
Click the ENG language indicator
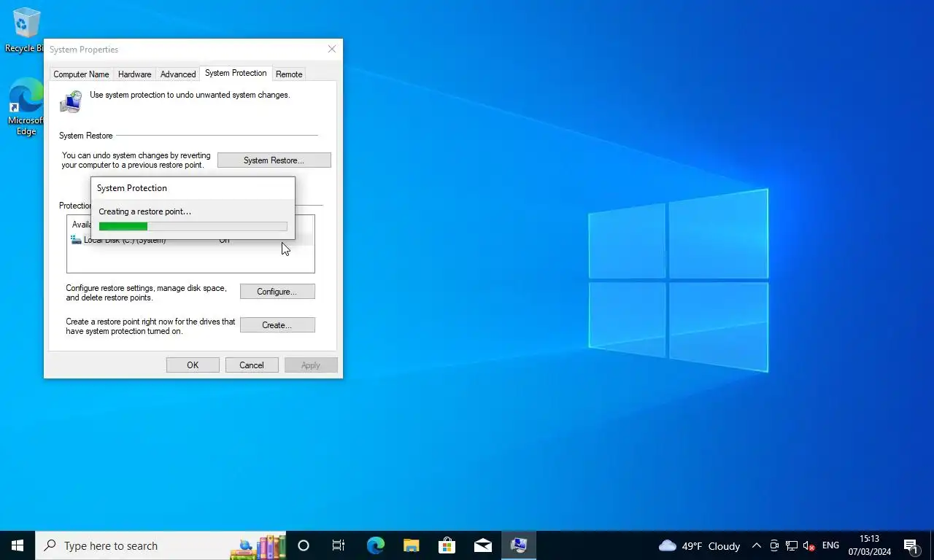pos(830,545)
